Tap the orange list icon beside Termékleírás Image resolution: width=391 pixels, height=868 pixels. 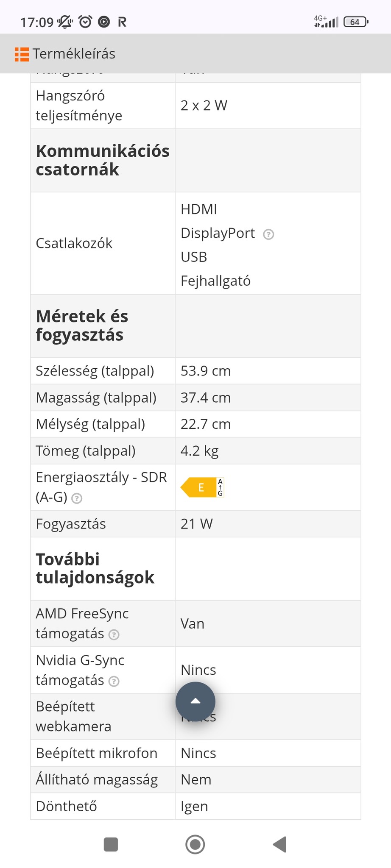pyautogui.click(x=22, y=54)
